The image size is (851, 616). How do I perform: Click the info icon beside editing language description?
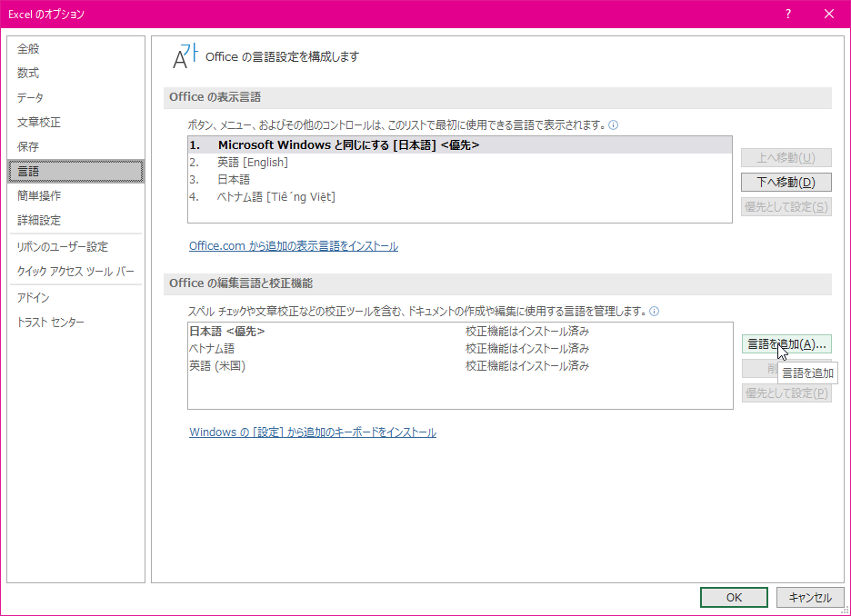pyautogui.click(x=655, y=312)
